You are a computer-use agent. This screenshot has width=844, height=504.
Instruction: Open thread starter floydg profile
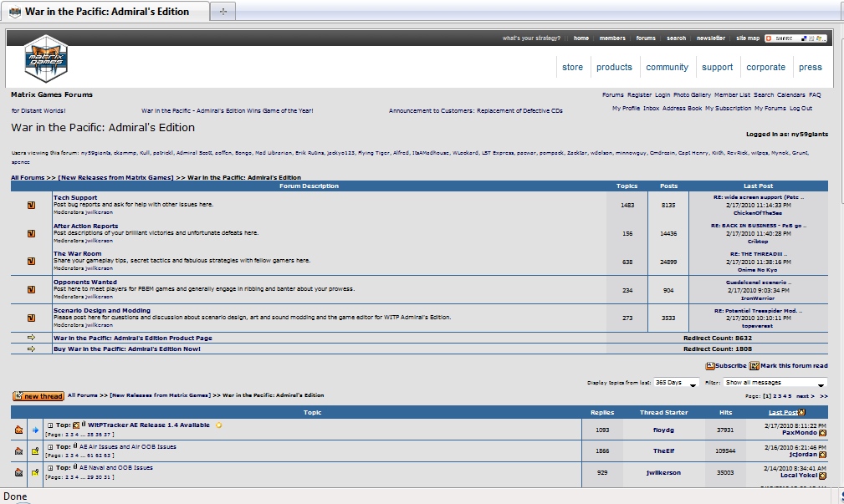[663, 430]
